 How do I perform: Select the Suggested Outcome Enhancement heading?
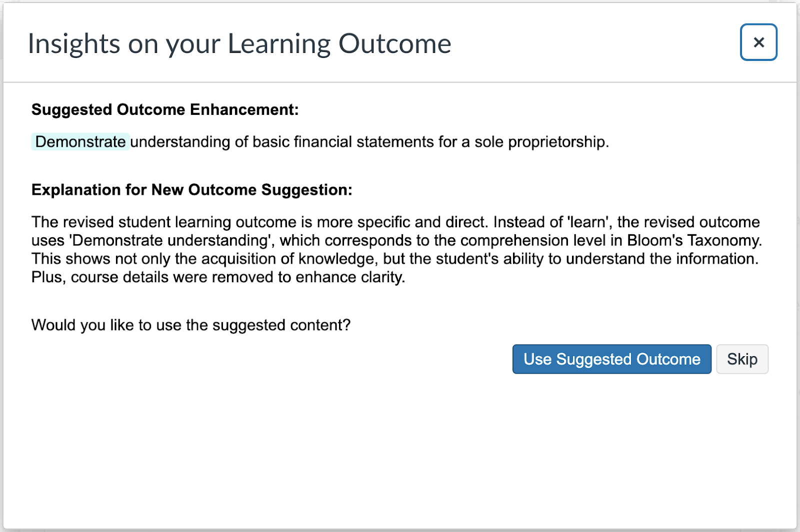point(165,109)
